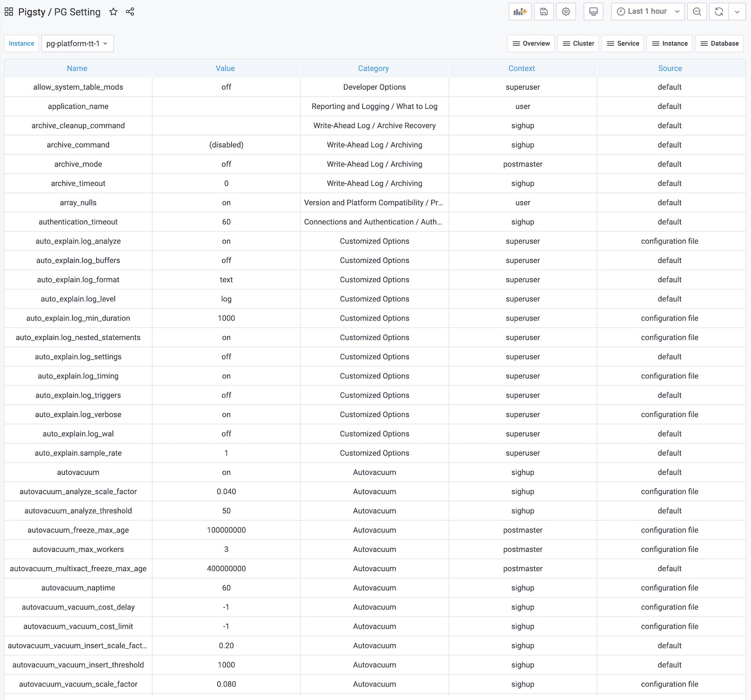The image size is (751, 700).
Task: Sort table by Name column
Action: point(77,68)
